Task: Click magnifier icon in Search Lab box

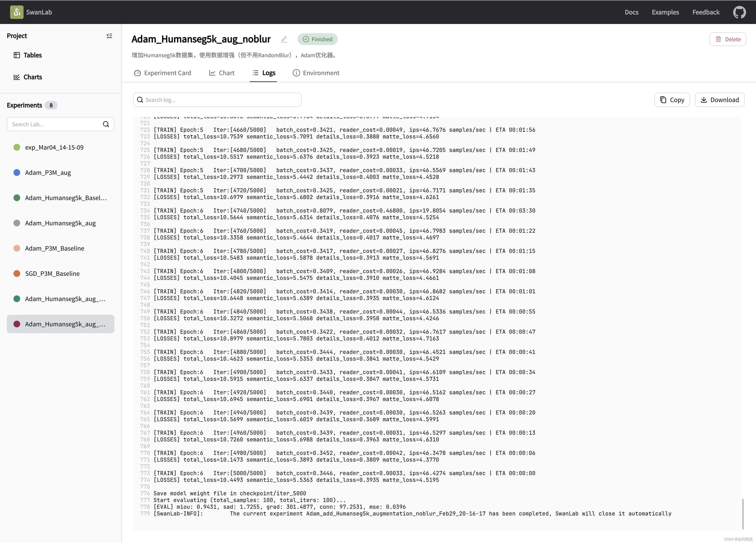Action: point(106,124)
